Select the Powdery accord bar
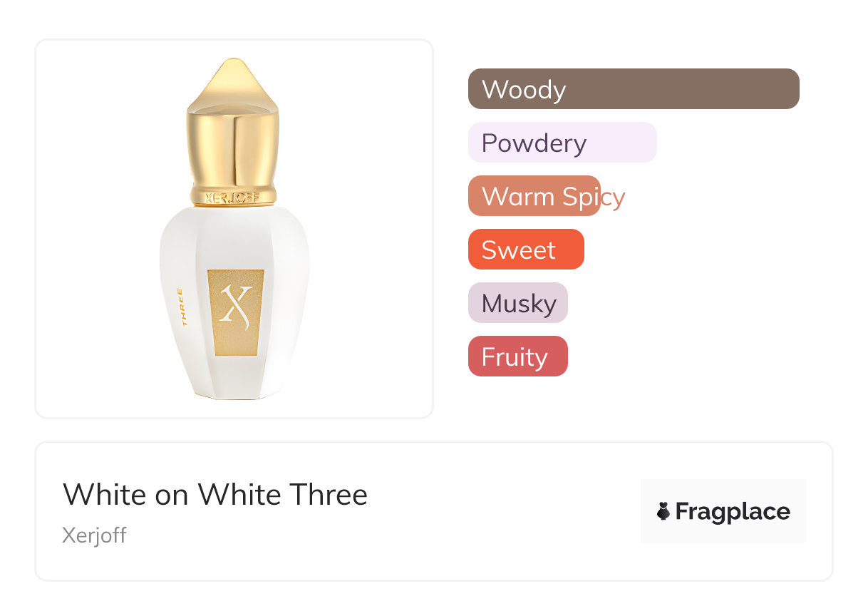The image size is (868, 616). click(562, 143)
